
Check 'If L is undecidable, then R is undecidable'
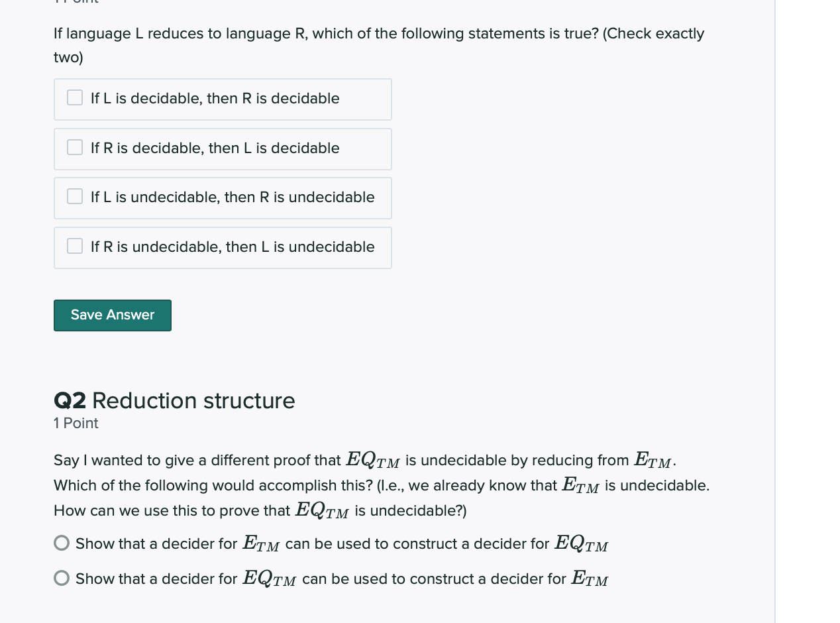(x=74, y=196)
